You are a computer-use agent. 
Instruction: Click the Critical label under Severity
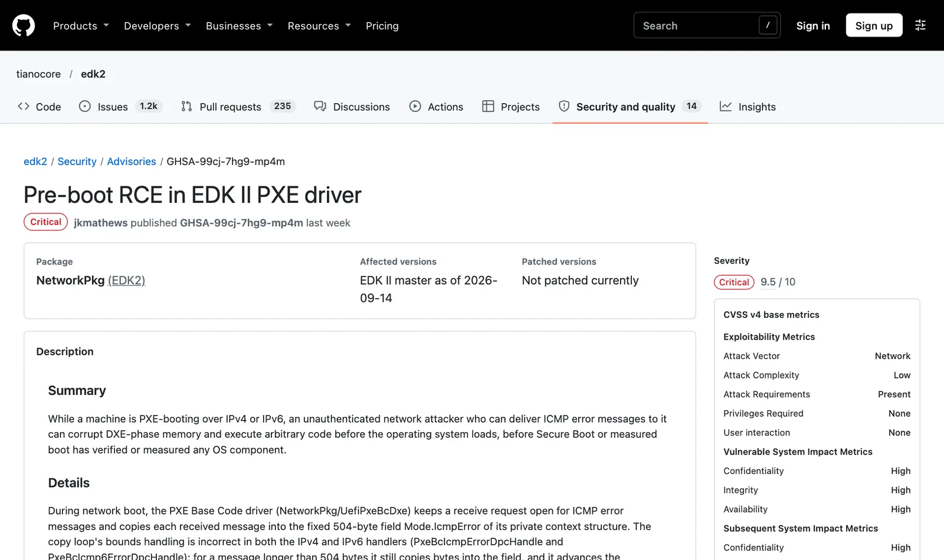734,282
